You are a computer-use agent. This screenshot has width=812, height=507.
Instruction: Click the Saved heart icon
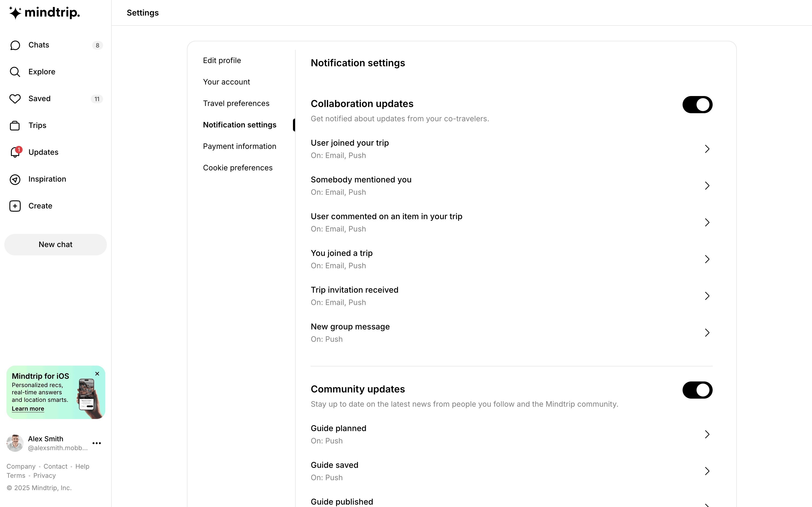(15, 99)
